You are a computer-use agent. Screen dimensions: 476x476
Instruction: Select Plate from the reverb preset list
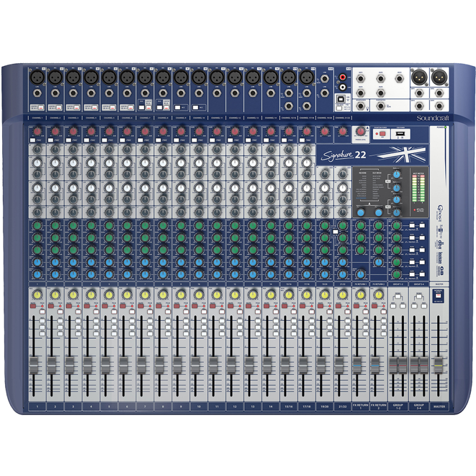point(363,178)
